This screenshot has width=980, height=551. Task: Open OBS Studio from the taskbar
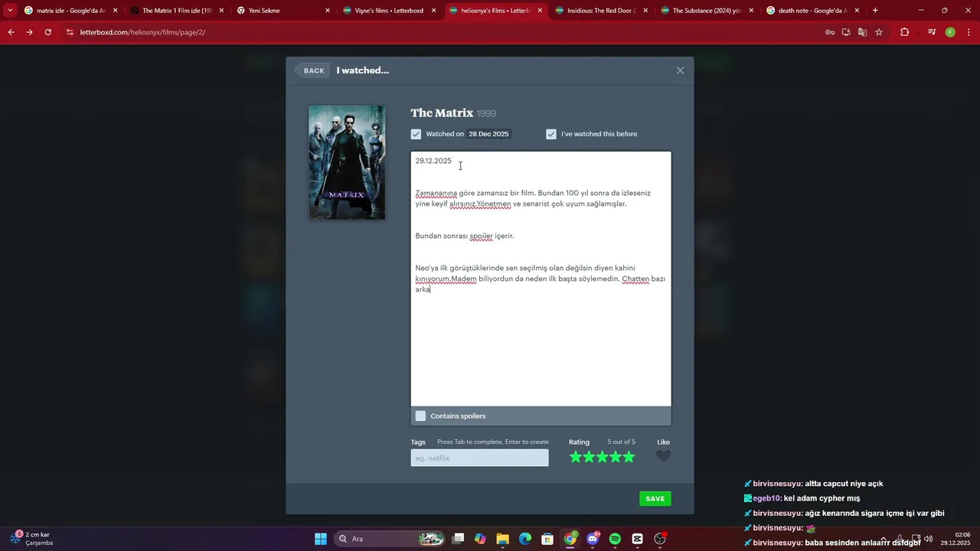pos(660,539)
